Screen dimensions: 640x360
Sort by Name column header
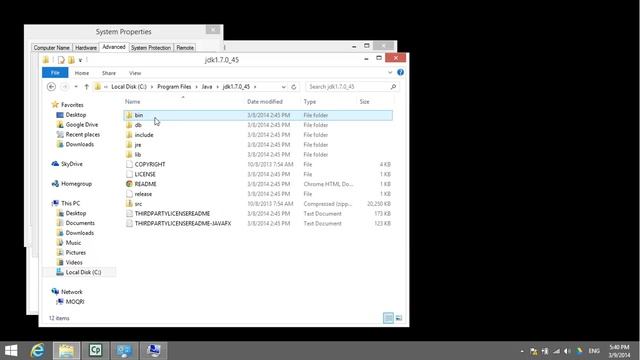[133, 102]
